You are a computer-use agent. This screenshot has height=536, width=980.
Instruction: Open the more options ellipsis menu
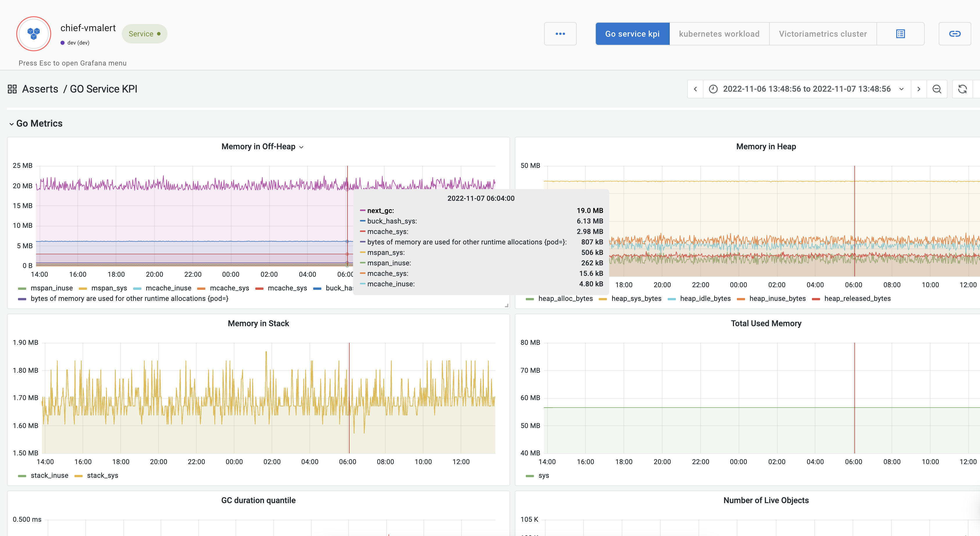pyautogui.click(x=560, y=33)
